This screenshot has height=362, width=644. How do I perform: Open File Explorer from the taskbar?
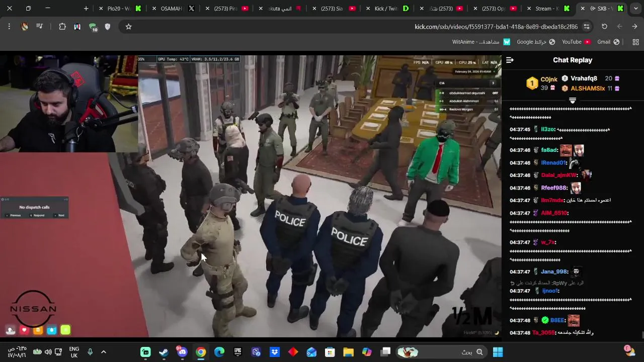348,352
